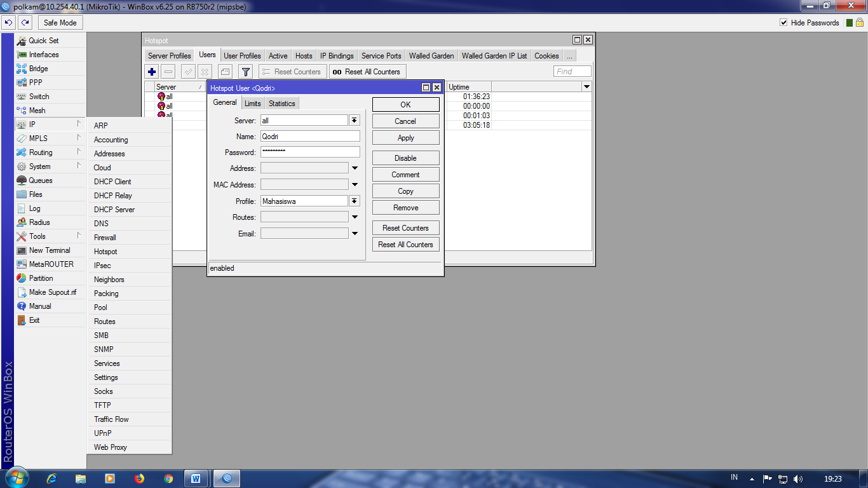Click Make Supout.rif entry
This screenshot has height=488, width=868.
[x=50, y=292]
